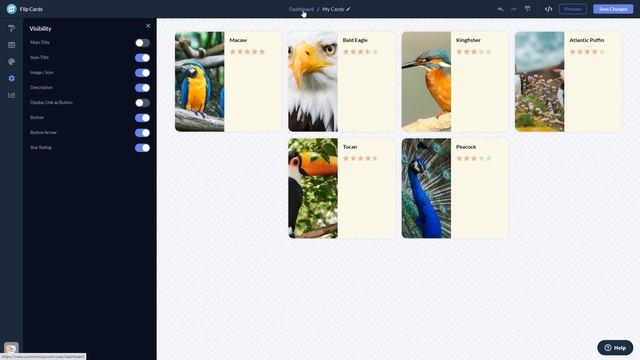
Task: Turn off the Button visibility switch
Action: (x=142, y=118)
